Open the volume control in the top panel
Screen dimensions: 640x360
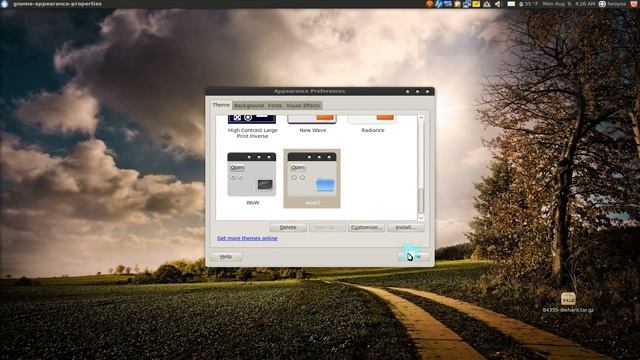pos(497,4)
